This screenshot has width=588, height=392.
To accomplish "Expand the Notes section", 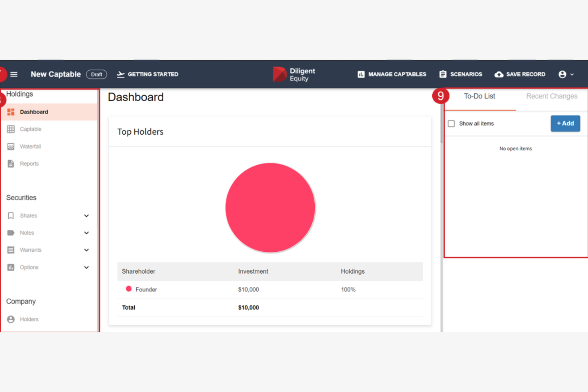I will pyautogui.click(x=86, y=233).
